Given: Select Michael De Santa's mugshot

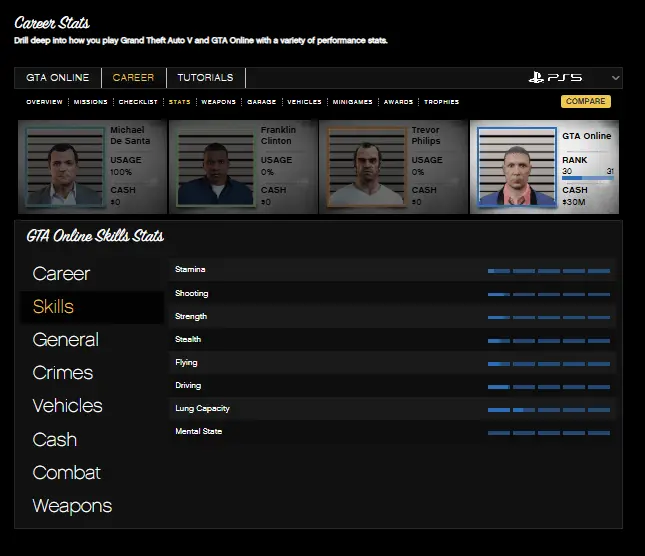Looking at the screenshot, I should tap(62, 167).
